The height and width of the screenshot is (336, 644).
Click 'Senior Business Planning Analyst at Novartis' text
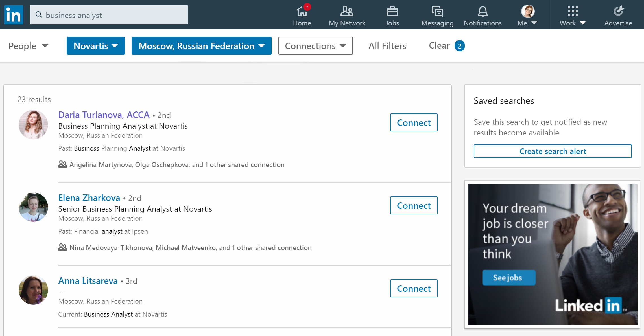[x=135, y=209]
